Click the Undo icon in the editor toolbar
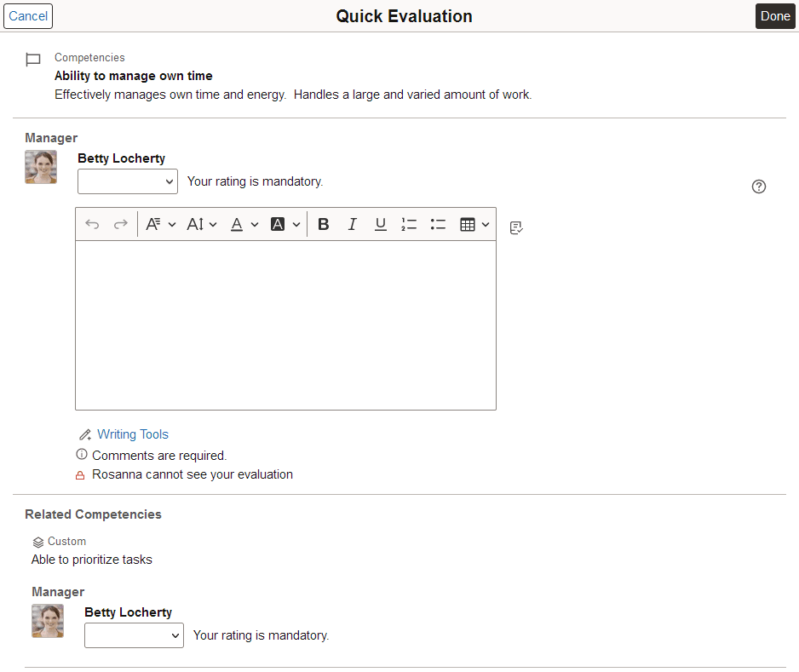This screenshot has height=672, width=799. [x=92, y=223]
